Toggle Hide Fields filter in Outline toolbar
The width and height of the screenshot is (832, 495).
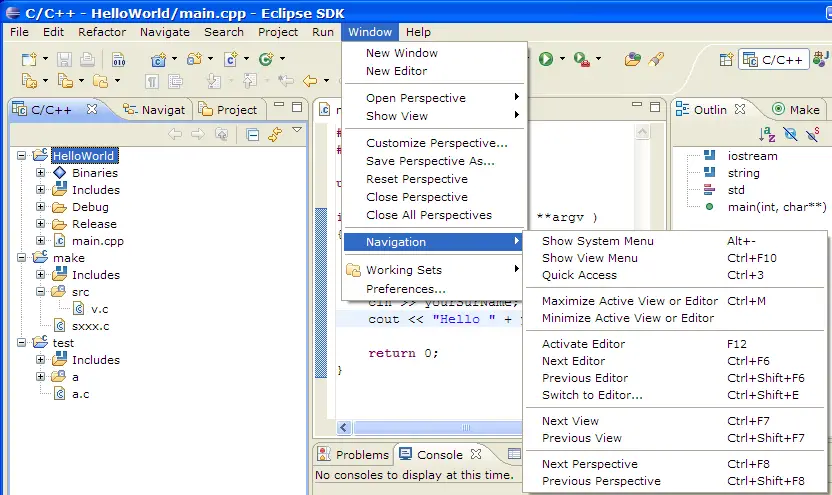(x=790, y=134)
